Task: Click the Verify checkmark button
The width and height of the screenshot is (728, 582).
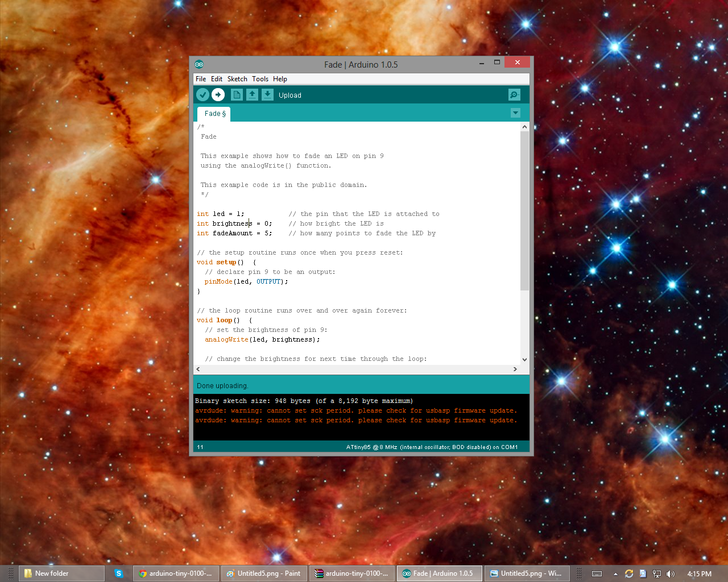Action: 202,95
